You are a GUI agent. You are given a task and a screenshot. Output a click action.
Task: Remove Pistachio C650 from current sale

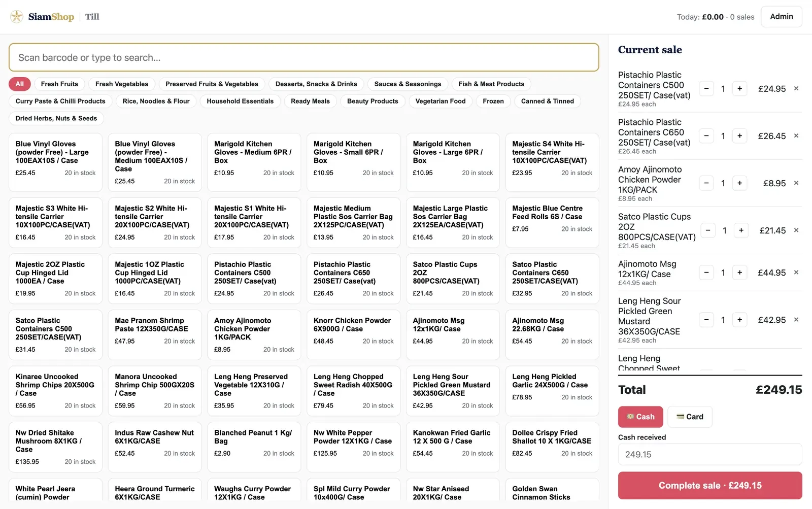point(796,135)
